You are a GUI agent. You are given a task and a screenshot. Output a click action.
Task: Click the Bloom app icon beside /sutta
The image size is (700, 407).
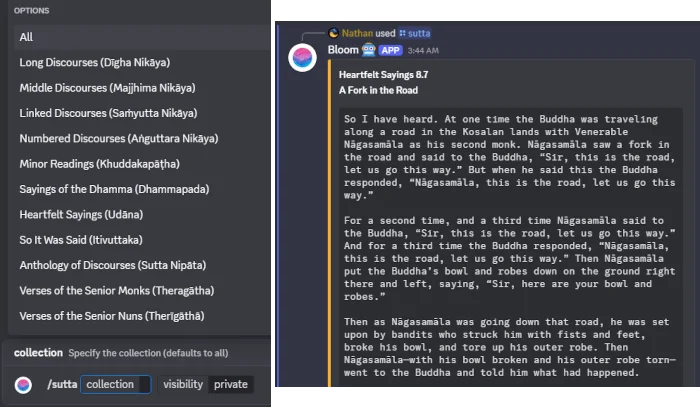[23, 385]
